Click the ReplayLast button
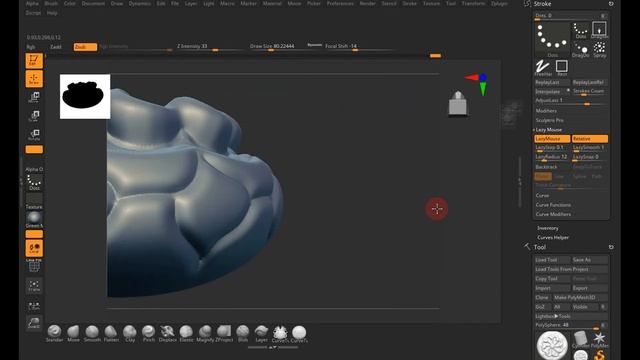This screenshot has width=640, height=360. click(552, 82)
